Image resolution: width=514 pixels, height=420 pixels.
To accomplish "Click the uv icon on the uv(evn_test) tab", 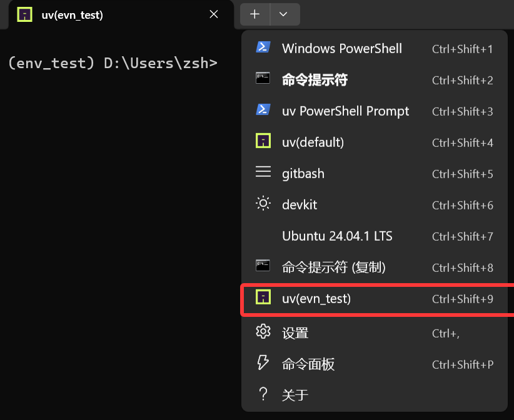I will click(24, 15).
